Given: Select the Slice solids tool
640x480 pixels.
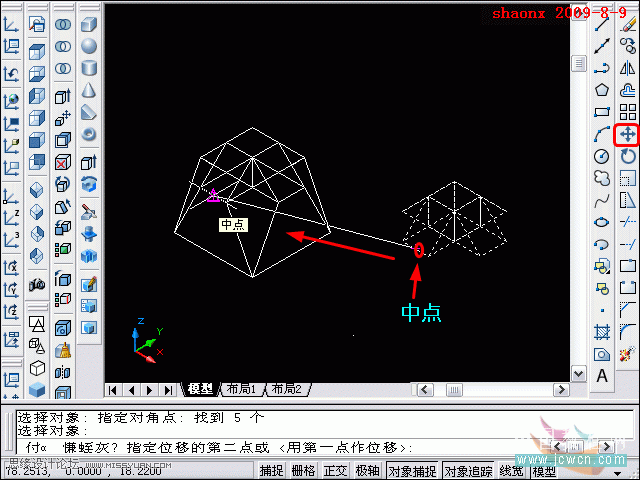Looking at the screenshot, I should (89, 212).
